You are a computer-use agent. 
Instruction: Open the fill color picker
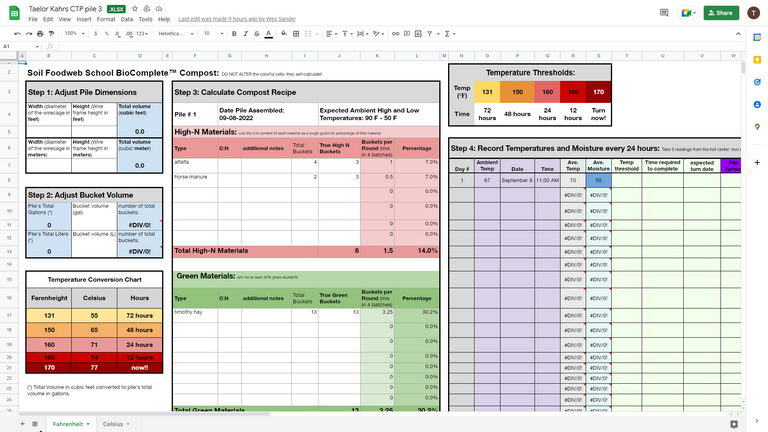tap(284, 34)
